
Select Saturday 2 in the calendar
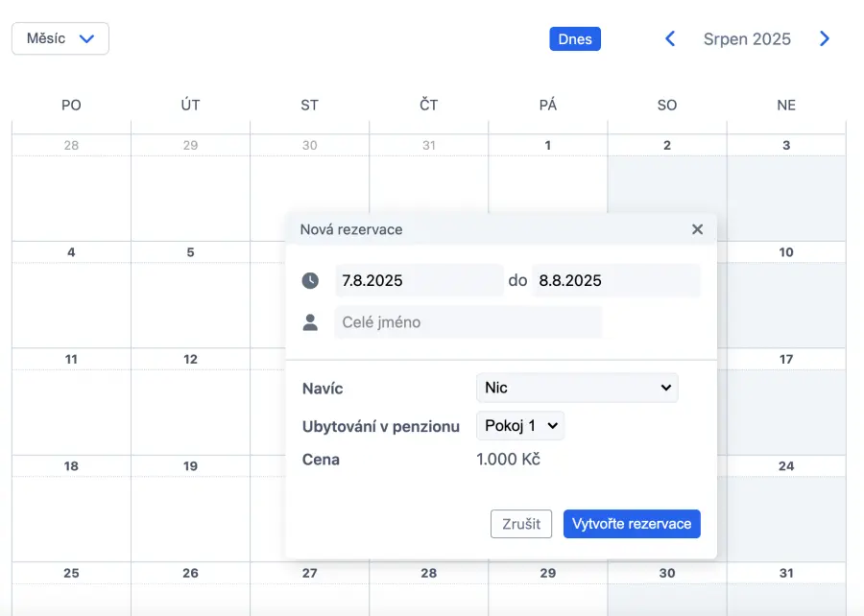[x=667, y=187]
